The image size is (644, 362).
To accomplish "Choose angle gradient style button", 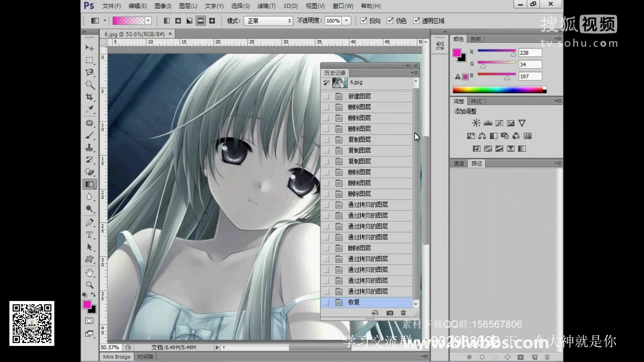I will pos(190,21).
